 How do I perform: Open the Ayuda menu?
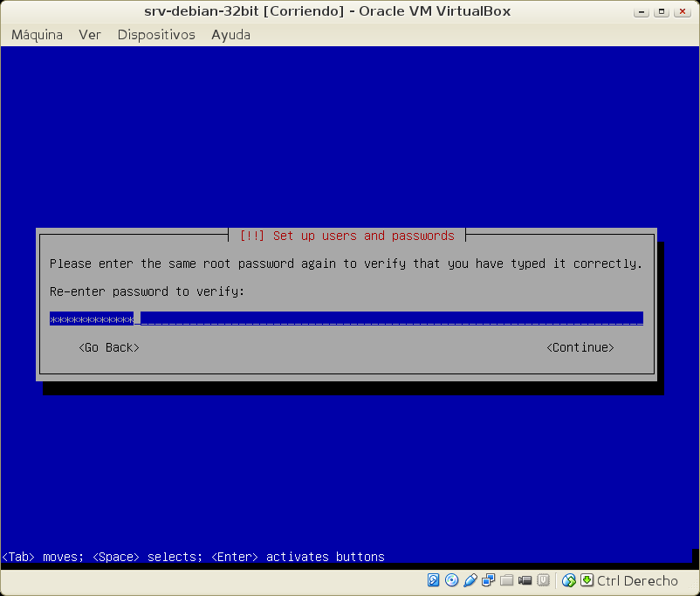[230, 35]
